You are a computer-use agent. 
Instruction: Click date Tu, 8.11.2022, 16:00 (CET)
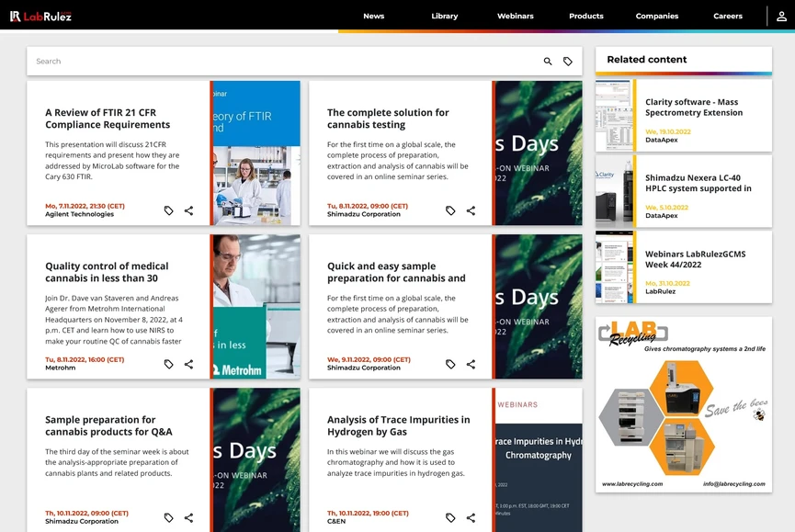[x=85, y=360]
